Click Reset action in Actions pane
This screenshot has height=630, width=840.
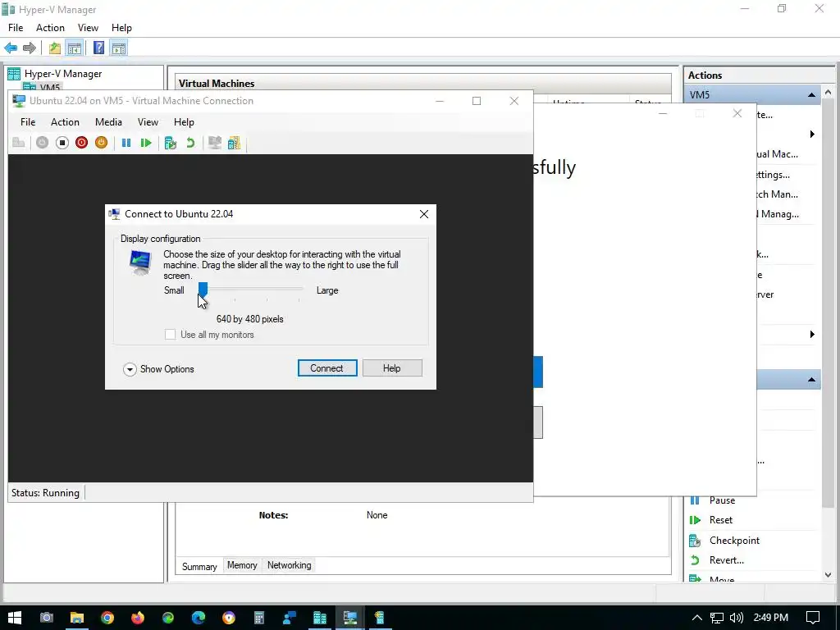720,520
